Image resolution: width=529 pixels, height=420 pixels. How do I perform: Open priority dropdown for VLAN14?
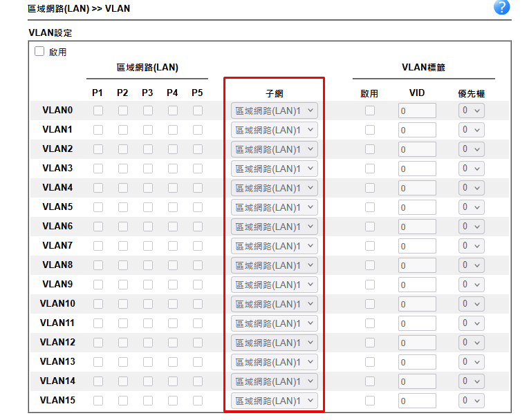click(472, 381)
